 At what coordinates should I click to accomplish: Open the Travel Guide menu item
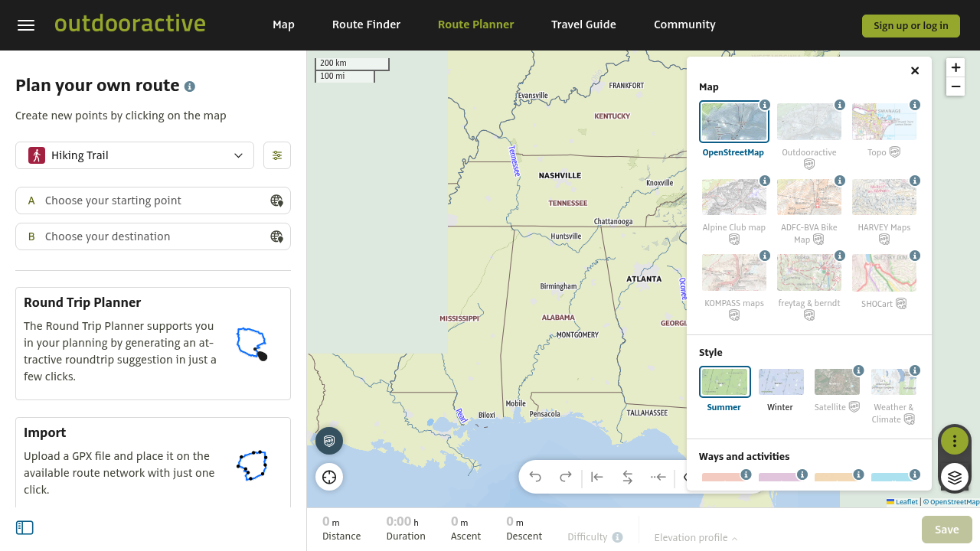(x=583, y=24)
